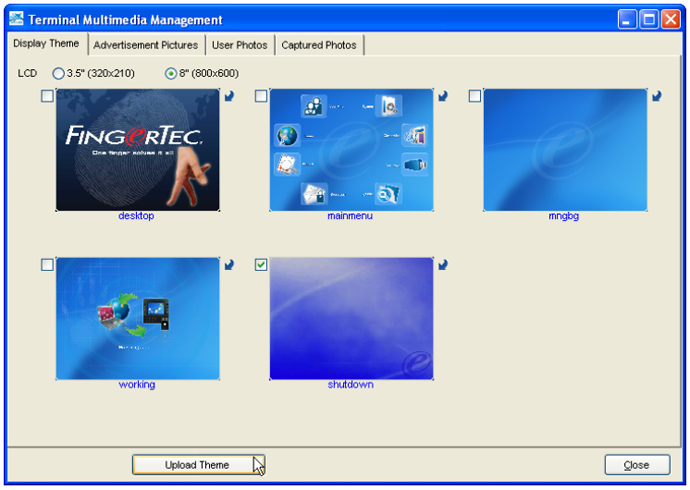
Task: Tick the checkbox for mngbg theme
Action: [475, 96]
